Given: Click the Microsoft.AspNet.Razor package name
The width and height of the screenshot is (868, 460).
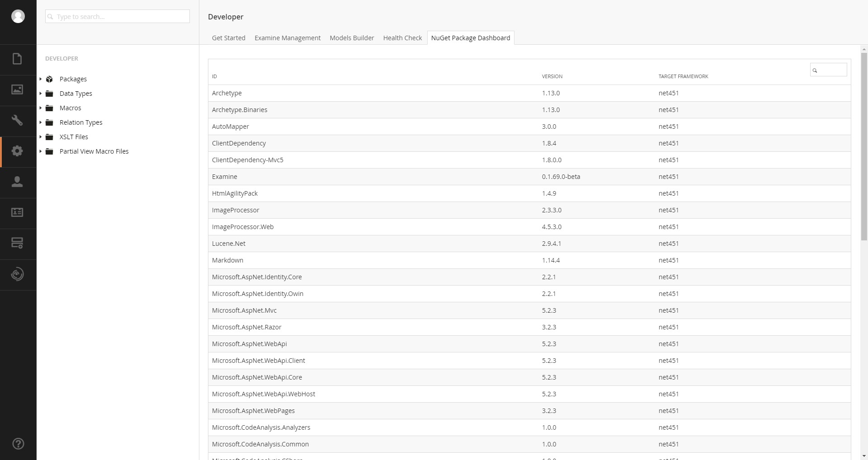Looking at the screenshot, I should (246, 327).
